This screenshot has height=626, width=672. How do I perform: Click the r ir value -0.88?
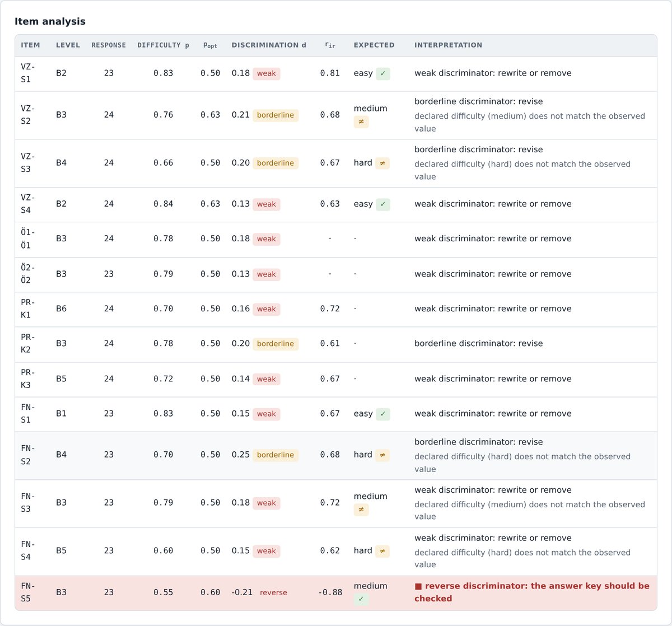(330, 592)
